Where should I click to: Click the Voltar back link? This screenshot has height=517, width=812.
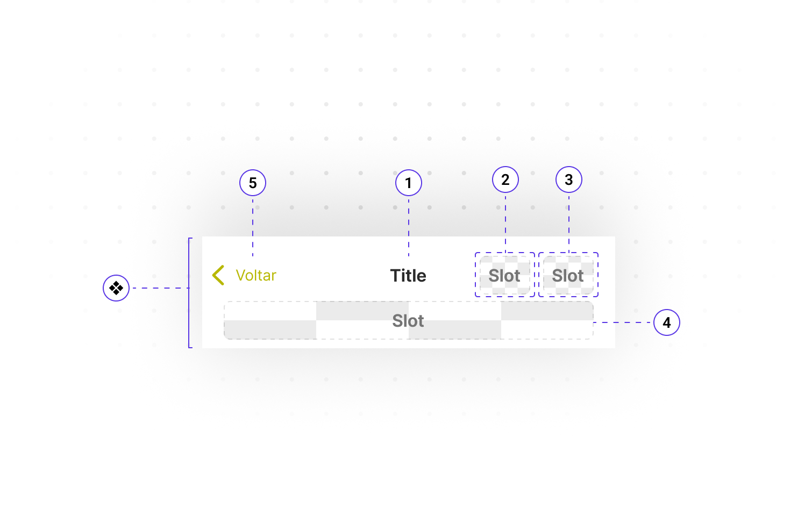(x=255, y=275)
